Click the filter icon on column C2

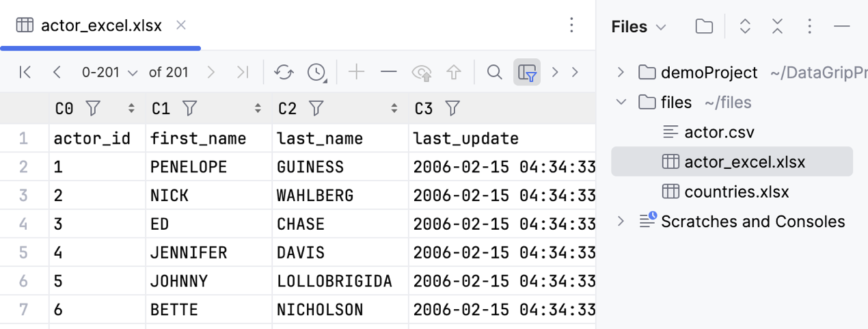[x=316, y=108]
